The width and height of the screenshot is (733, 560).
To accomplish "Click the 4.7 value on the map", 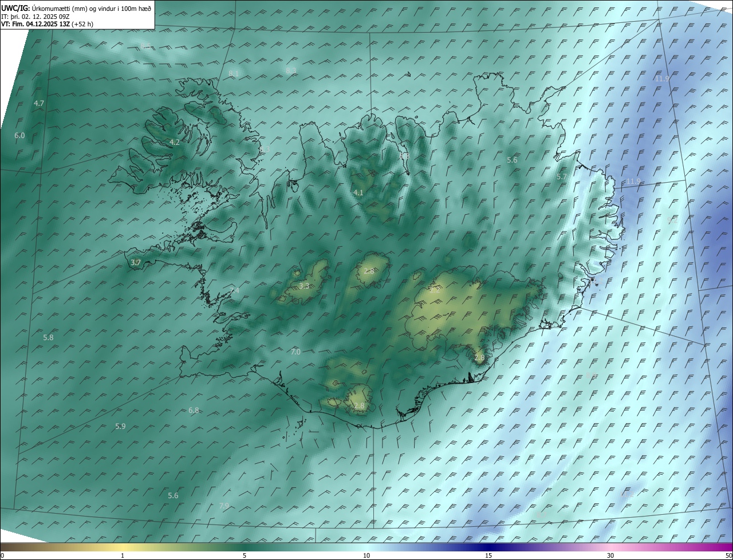I will [39, 104].
